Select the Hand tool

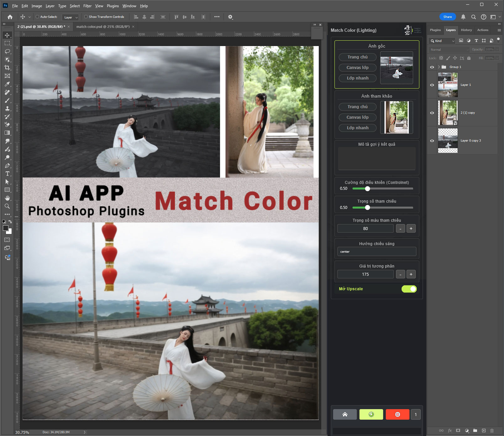point(7,198)
